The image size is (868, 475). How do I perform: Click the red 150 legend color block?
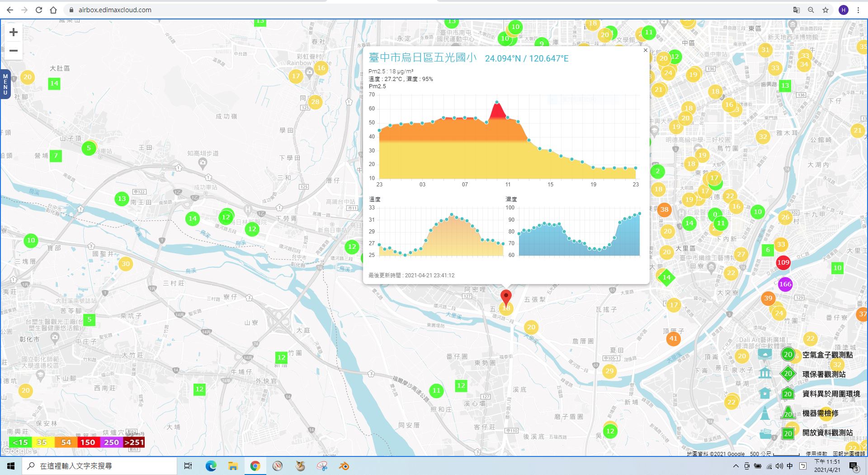pyautogui.click(x=88, y=442)
